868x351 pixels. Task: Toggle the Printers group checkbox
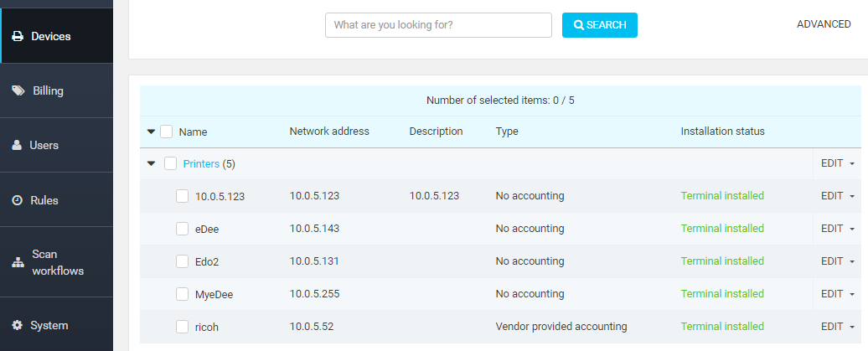170,163
